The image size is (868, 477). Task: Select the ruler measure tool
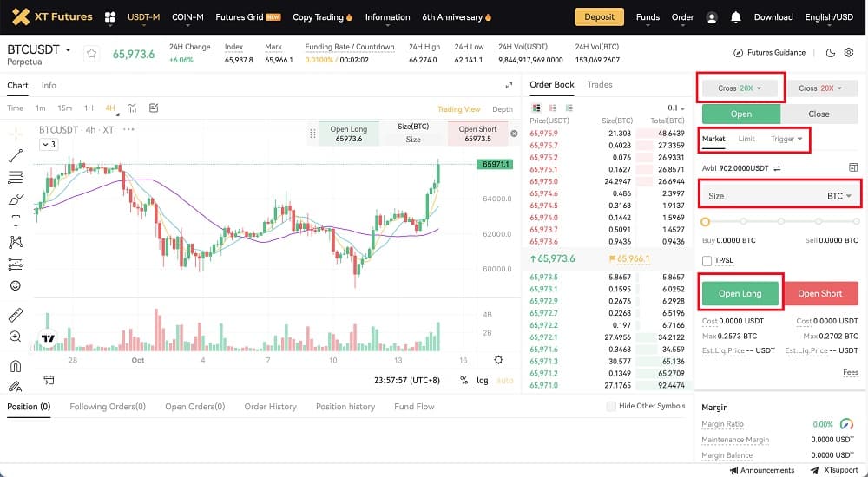click(16, 315)
